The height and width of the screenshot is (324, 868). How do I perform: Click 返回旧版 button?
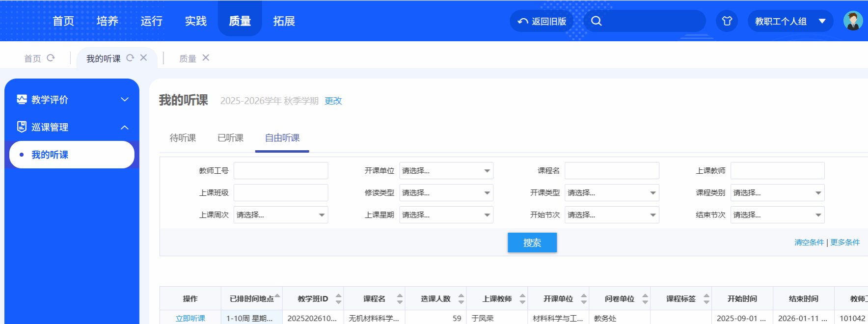pyautogui.click(x=542, y=21)
